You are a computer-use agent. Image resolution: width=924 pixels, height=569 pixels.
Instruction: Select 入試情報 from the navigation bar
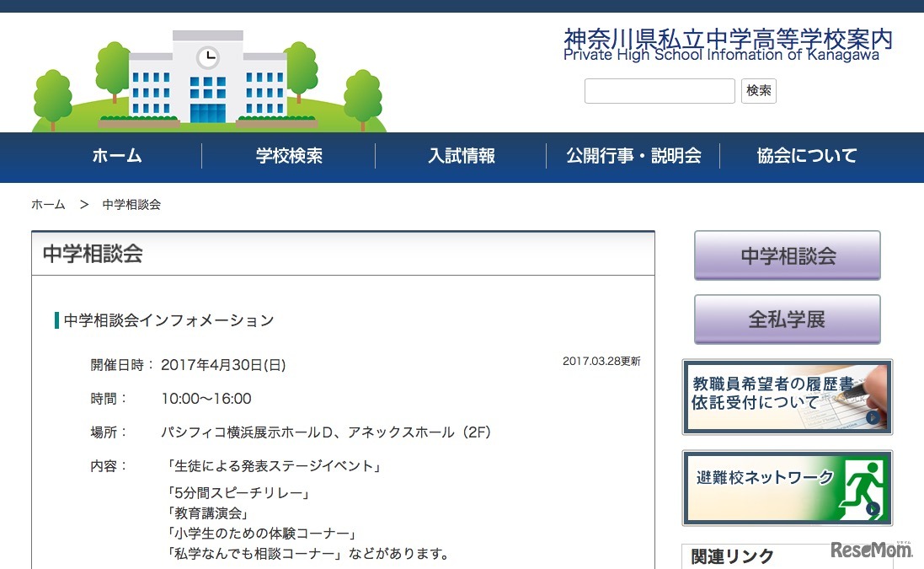tap(462, 157)
